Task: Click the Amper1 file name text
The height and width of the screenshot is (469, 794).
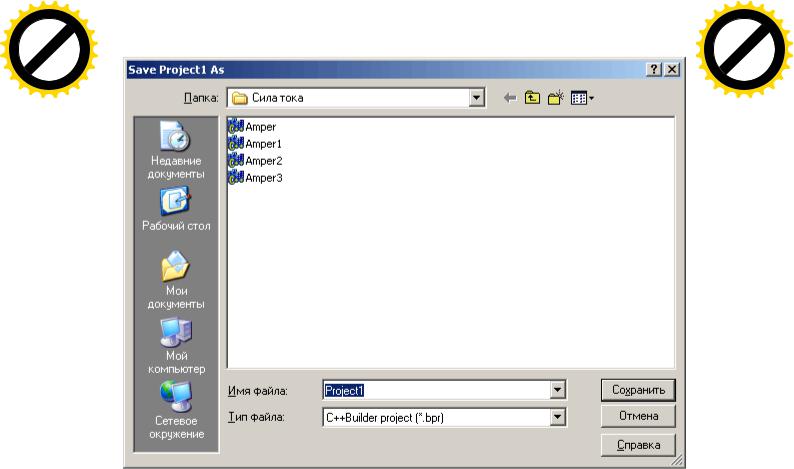Action: (x=263, y=144)
